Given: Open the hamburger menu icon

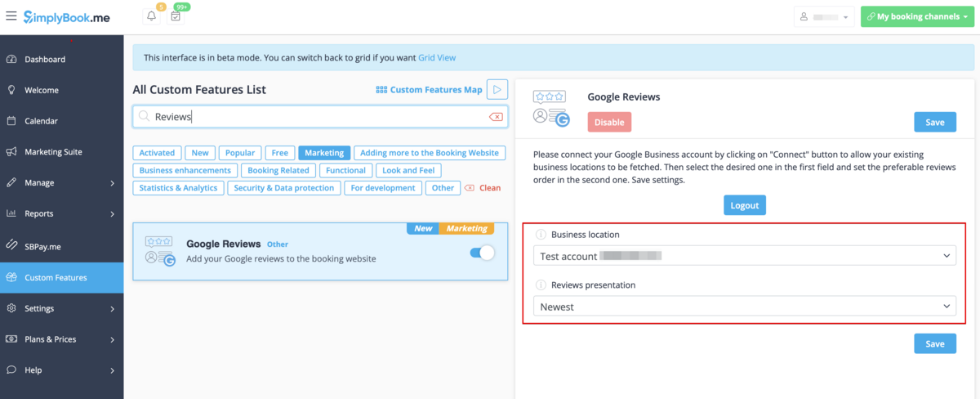Looking at the screenshot, I should click(11, 16).
